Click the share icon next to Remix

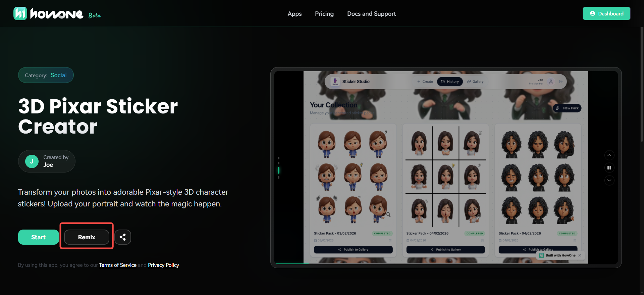[123, 237]
